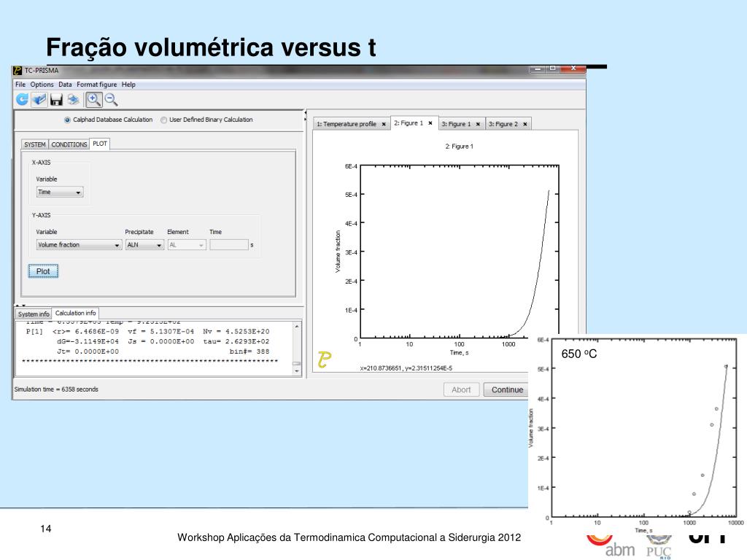Image resolution: width=747 pixels, height=560 pixels.
Task: Close the 3: Figure 2 tab
Action: pyautogui.click(x=525, y=124)
